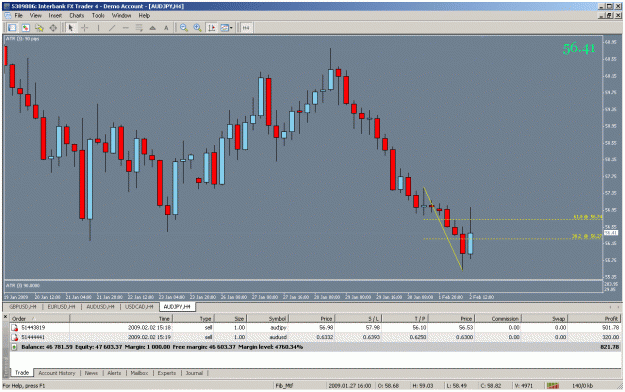Select the Equidistant Channel tool
The height and width of the screenshot is (392, 625).
pyautogui.click(x=139, y=28)
